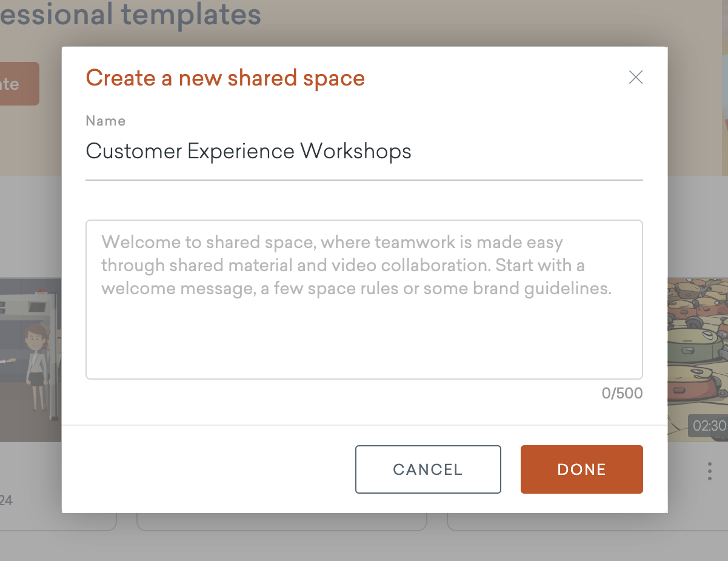The image size is (728, 561).
Task: Click the Name field with Customer Experience Workshops
Action: coord(364,151)
